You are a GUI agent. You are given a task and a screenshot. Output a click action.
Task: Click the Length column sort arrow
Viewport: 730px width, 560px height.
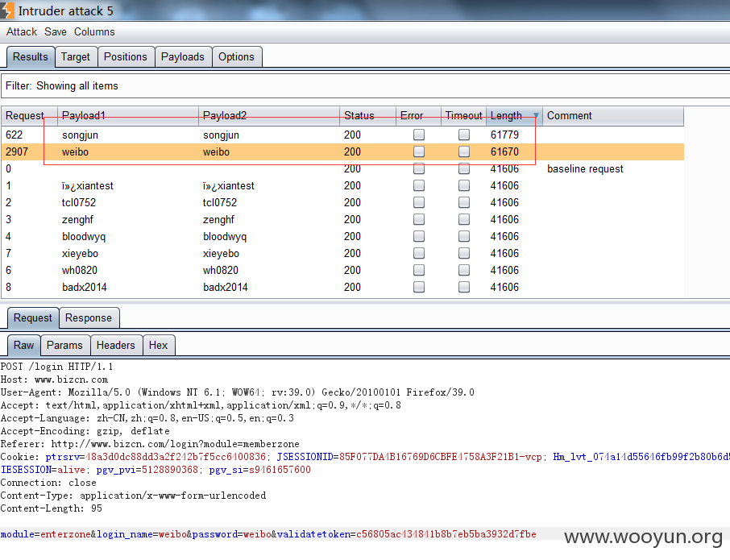tap(536, 115)
